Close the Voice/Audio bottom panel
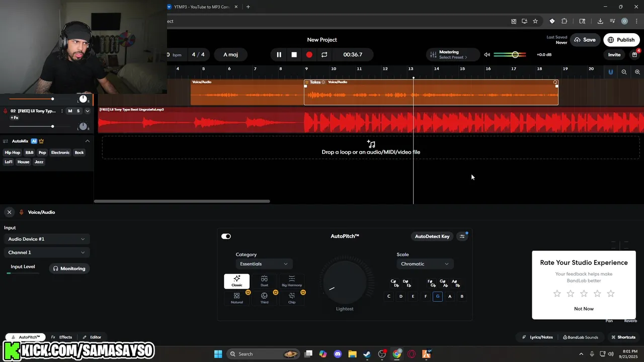This screenshot has height=362, width=644. point(9,212)
